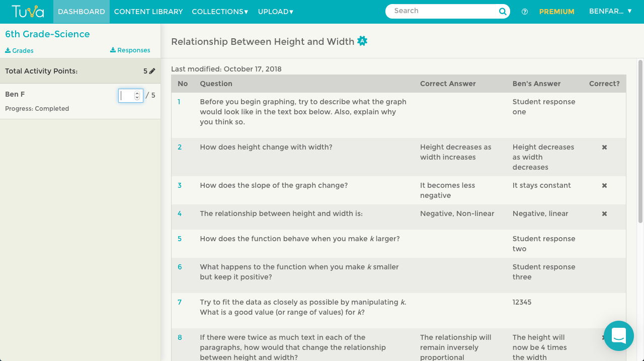Click 'Total Activity Points:' label

pyautogui.click(x=41, y=71)
